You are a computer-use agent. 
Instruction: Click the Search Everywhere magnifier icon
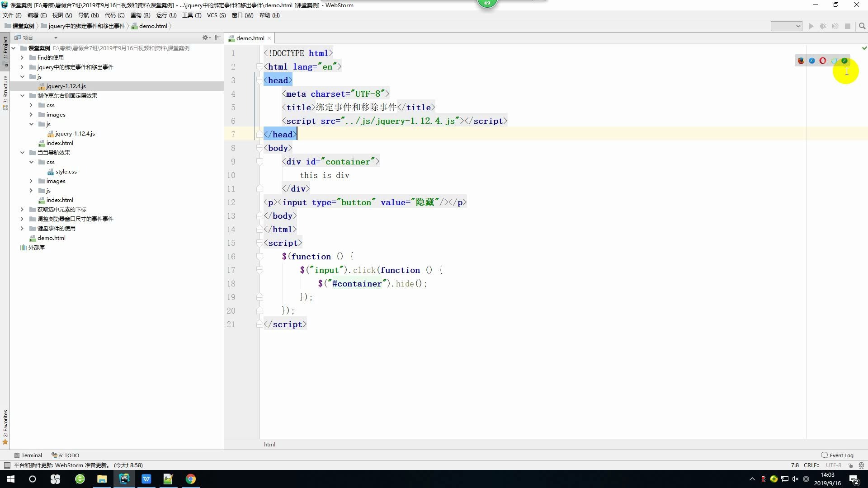coord(862,26)
